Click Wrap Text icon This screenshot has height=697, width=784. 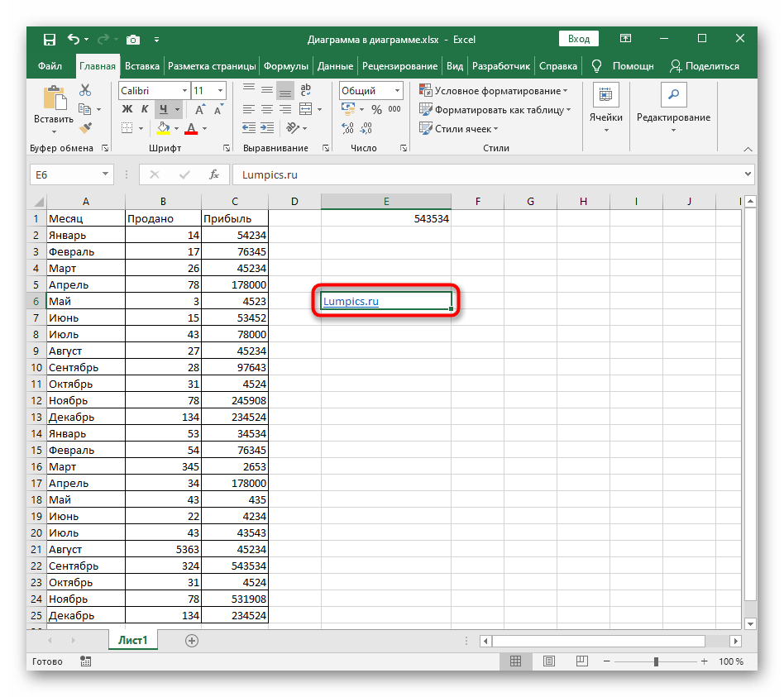tap(305, 90)
